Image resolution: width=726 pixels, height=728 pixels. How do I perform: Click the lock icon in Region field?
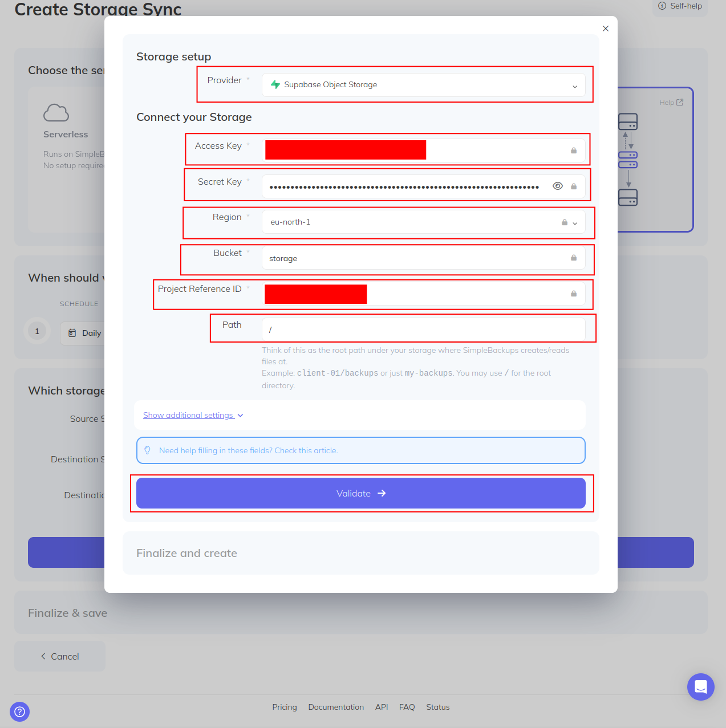pos(565,222)
